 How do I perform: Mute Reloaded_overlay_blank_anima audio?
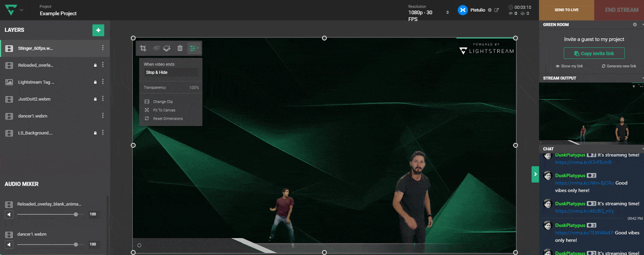tap(9, 214)
